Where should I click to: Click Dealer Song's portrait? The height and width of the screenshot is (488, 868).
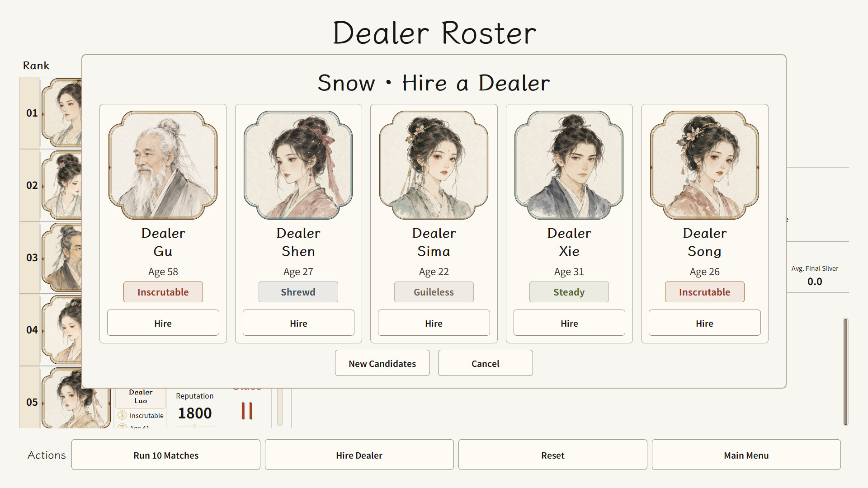(x=705, y=165)
